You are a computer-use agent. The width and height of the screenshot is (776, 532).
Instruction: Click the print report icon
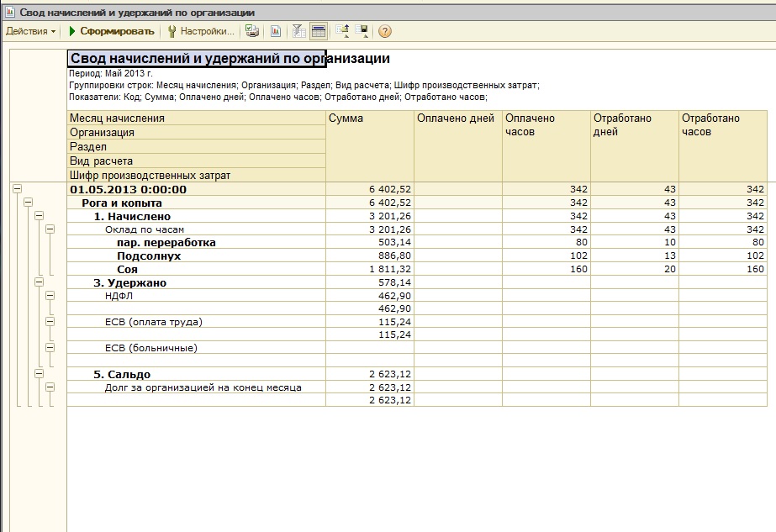click(252, 31)
